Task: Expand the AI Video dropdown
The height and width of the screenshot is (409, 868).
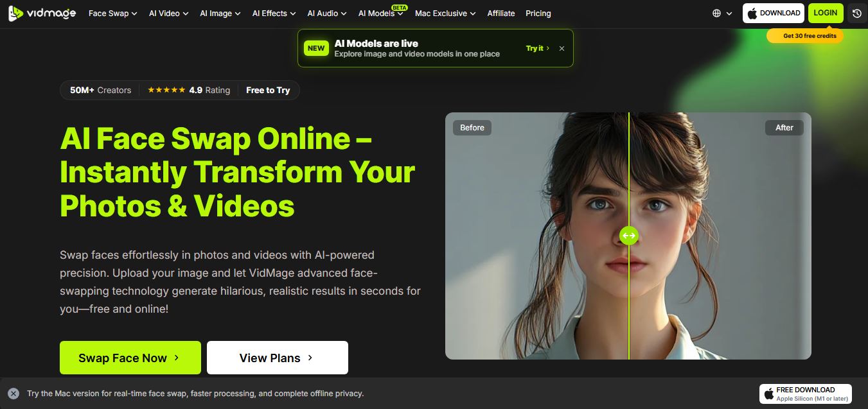Action: tap(168, 13)
